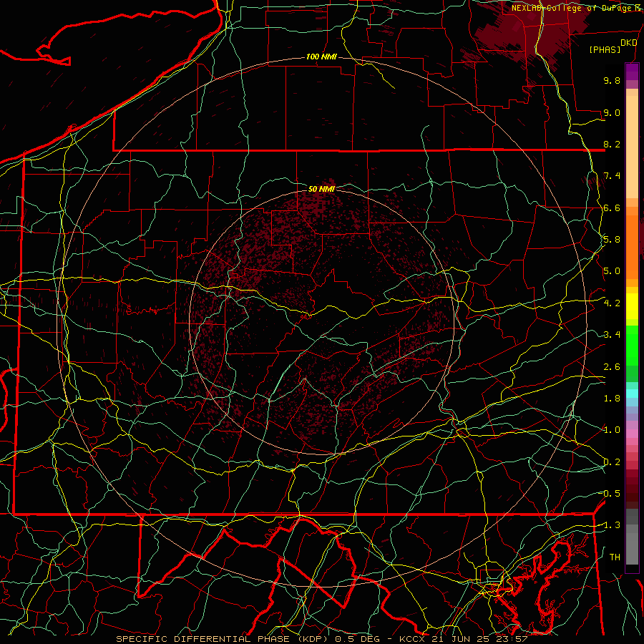
Task: Click the 7.4 value on the color scale
Action: (x=612, y=176)
